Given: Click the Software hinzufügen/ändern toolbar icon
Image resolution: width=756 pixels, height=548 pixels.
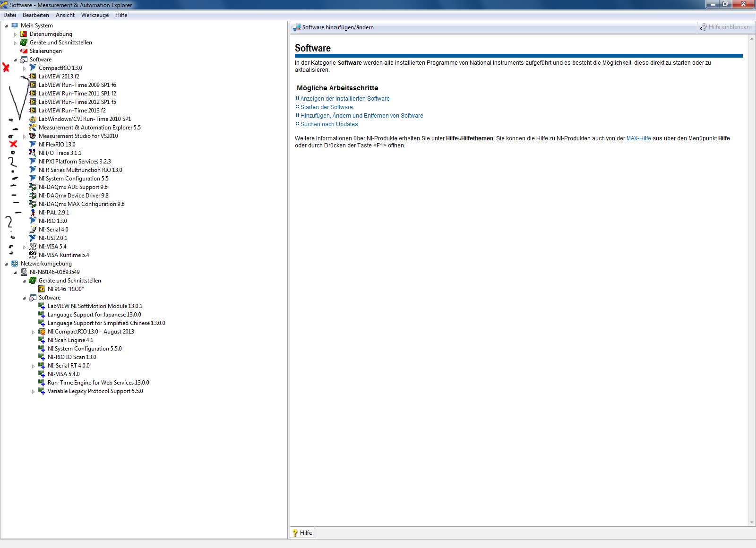Looking at the screenshot, I should [297, 27].
